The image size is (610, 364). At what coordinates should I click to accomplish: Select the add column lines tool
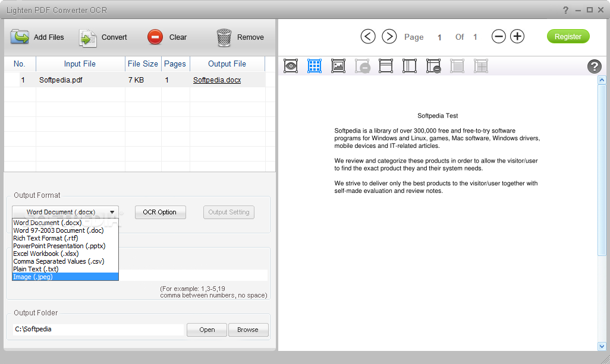[x=409, y=66]
